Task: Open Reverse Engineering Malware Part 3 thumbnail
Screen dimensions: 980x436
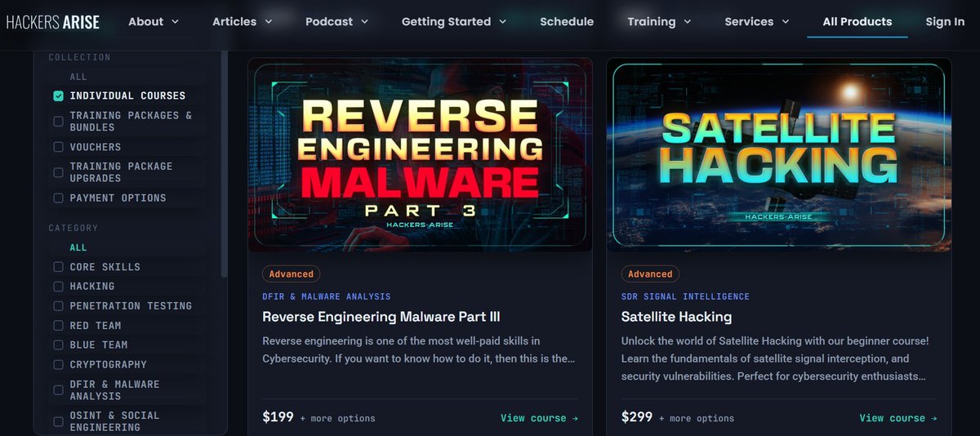Action: pos(421,154)
